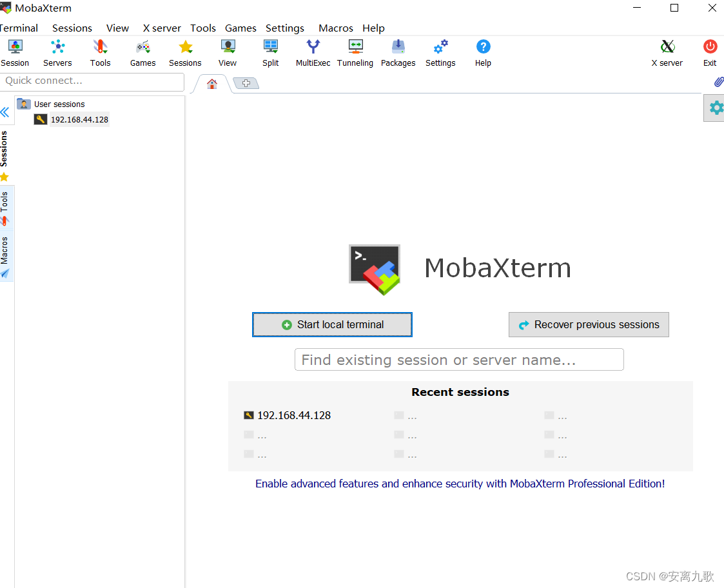
Task: Open the Settings gears toolbar icon
Action: point(440,53)
